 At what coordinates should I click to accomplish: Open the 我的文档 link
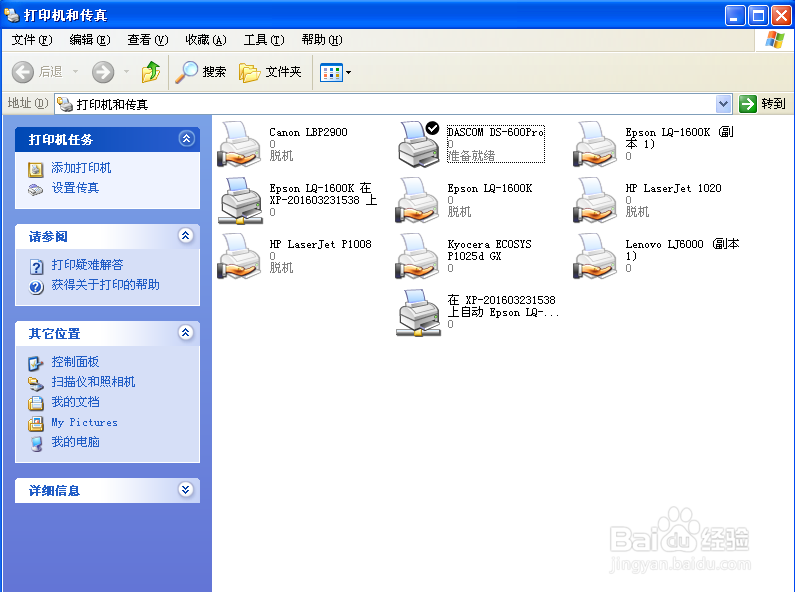pyautogui.click(x=75, y=402)
